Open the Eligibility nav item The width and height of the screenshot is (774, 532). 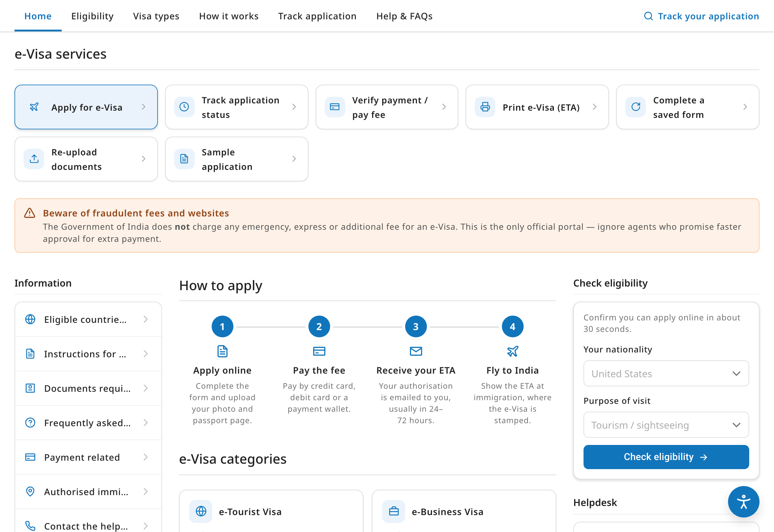pos(92,16)
